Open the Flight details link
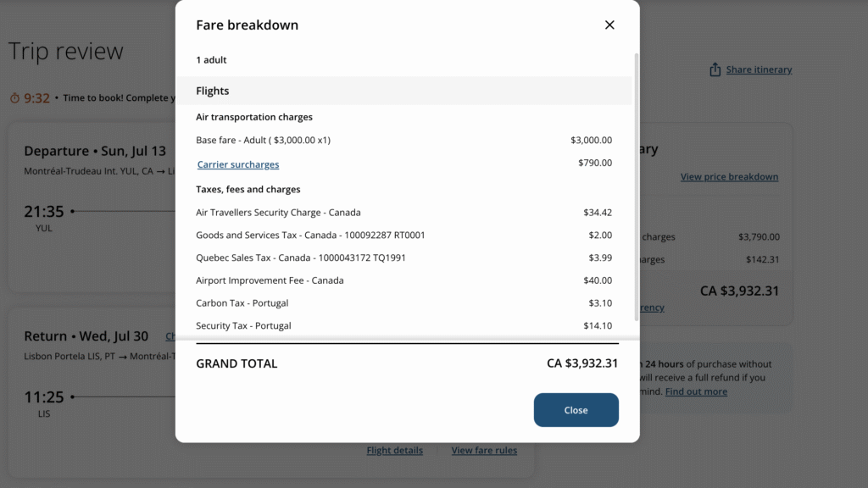The width and height of the screenshot is (868, 488). pyautogui.click(x=394, y=451)
